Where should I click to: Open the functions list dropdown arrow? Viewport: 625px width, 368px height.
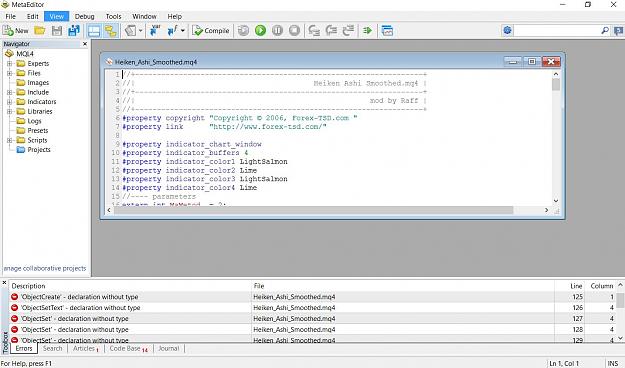pos(183,31)
